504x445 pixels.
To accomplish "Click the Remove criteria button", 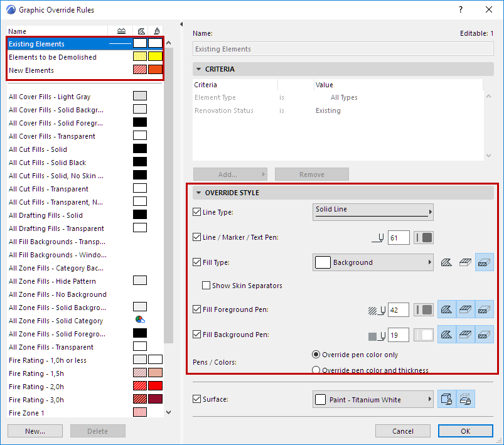I will point(312,174).
